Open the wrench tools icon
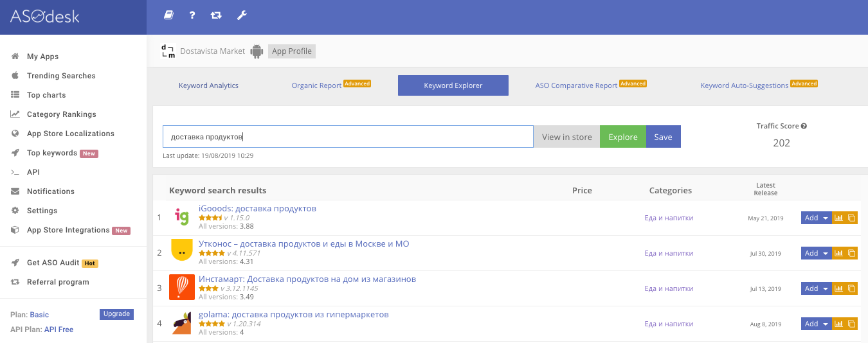 242,15
